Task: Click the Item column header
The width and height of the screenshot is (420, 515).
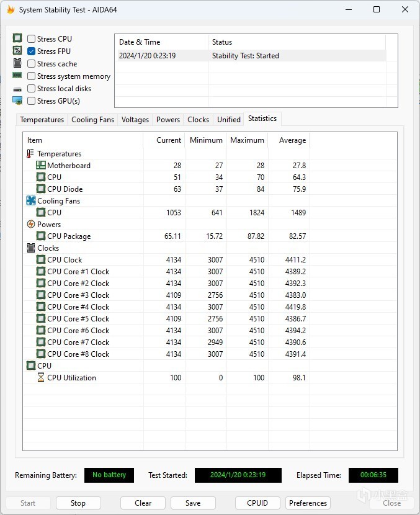Action: 83,140
